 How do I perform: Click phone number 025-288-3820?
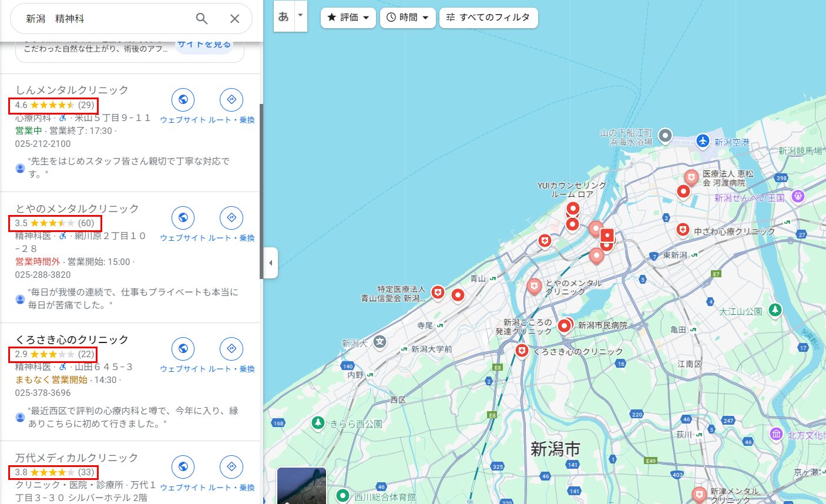point(43,275)
